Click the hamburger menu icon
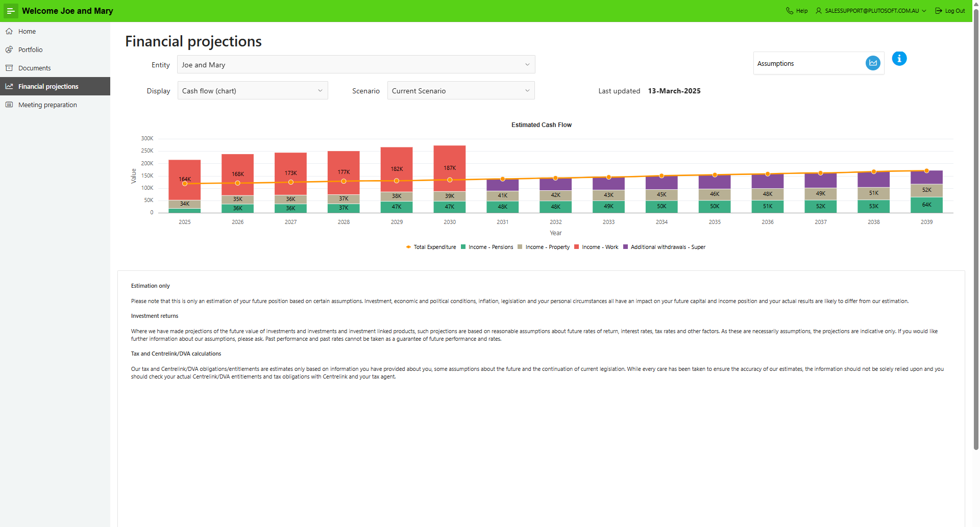 pos(10,10)
